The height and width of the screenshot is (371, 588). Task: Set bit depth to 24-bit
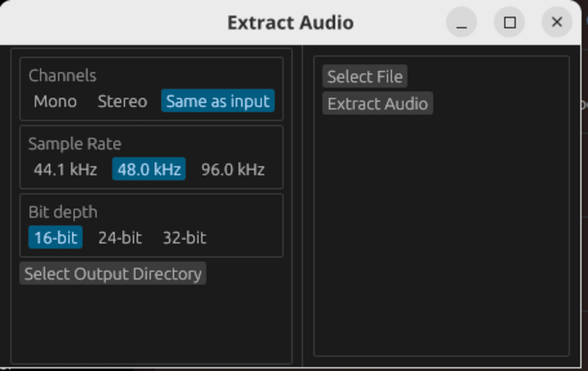click(119, 237)
